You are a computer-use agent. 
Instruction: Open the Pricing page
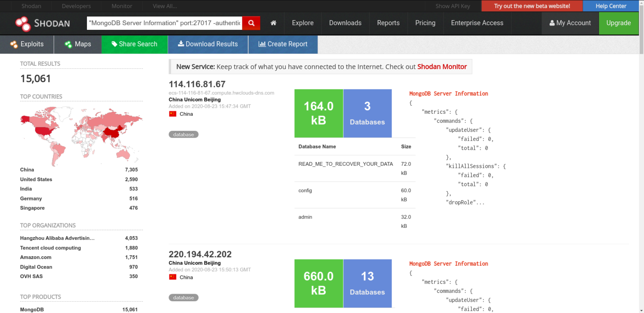425,23
